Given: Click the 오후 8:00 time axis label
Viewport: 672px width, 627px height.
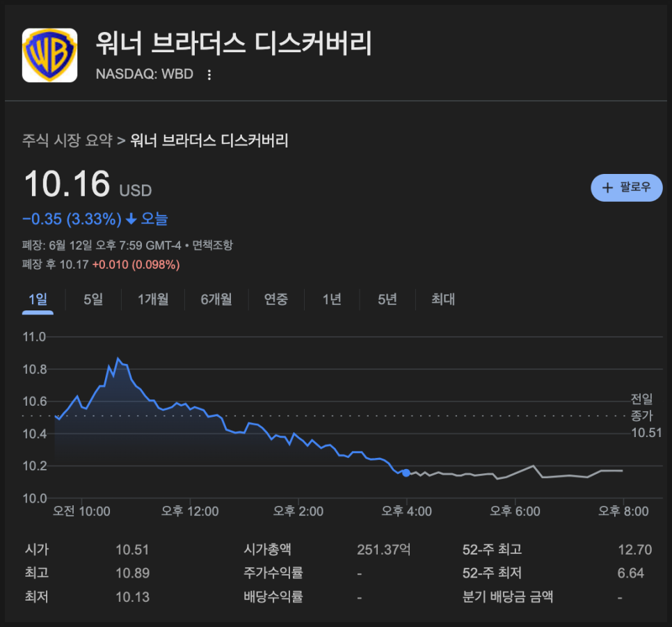Looking at the screenshot, I should click(623, 511).
